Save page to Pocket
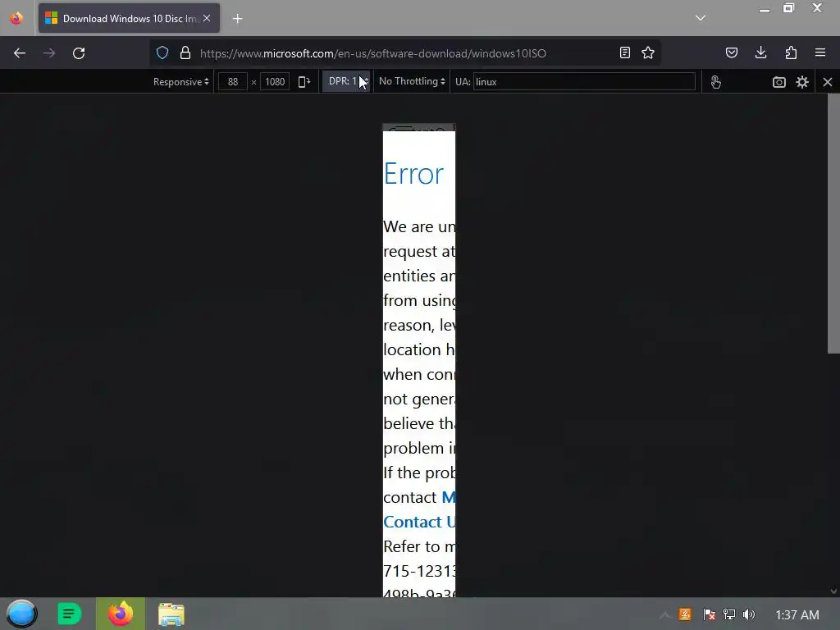840x630 pixels. coord(732,52)
